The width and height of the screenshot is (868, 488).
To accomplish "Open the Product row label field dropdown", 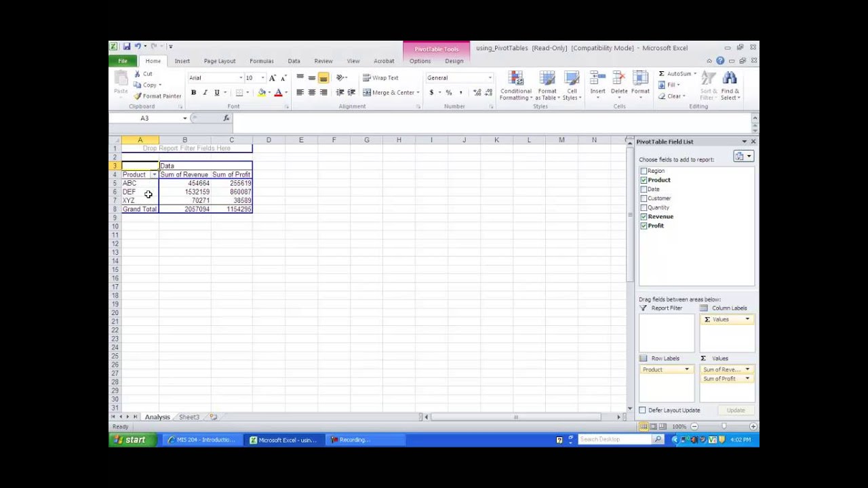I will coord(686,369).
